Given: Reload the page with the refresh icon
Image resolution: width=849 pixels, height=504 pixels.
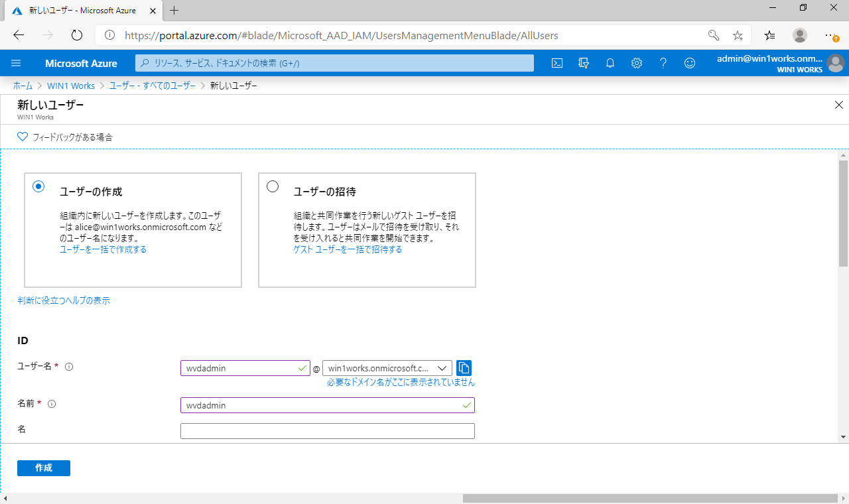Looking at the screenshot, I should point(76,35).
